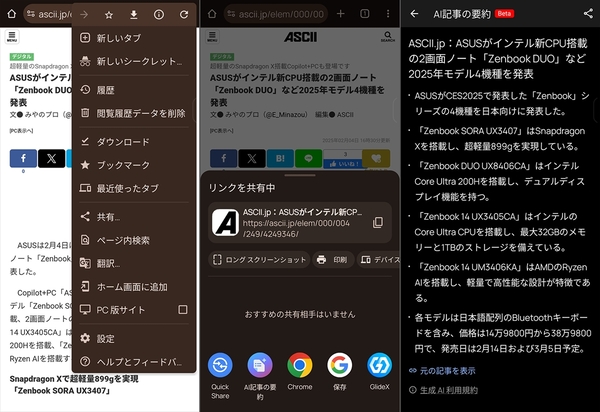Select ページ内検索

[134, 240]
